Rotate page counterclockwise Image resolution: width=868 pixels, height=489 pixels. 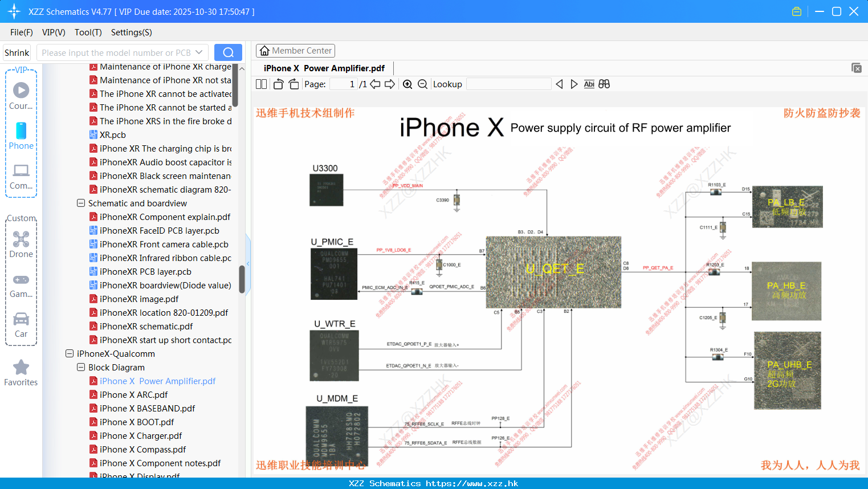(278, 84)
